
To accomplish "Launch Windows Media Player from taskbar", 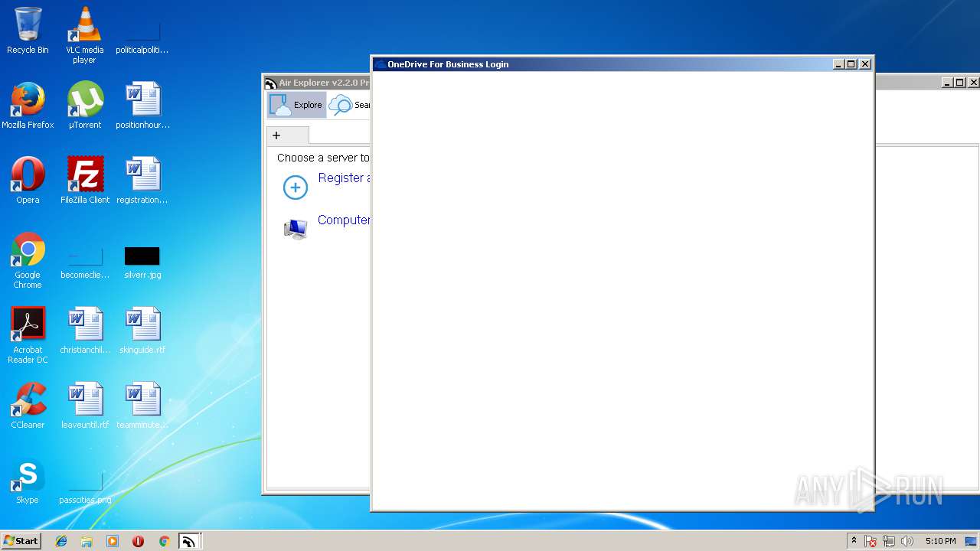I will 113,541.
